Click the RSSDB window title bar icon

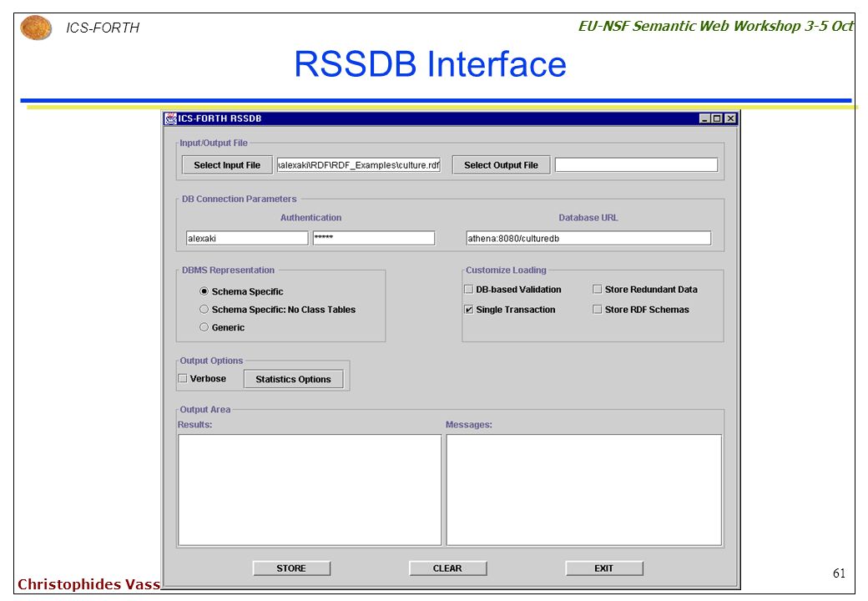click(x=171, y=119)
